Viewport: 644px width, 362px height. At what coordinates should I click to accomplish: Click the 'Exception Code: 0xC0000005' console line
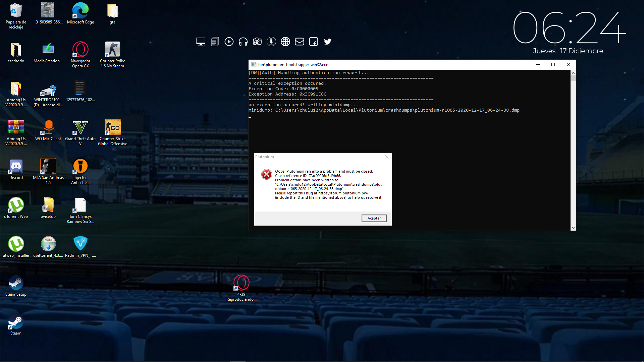[283, 89]
